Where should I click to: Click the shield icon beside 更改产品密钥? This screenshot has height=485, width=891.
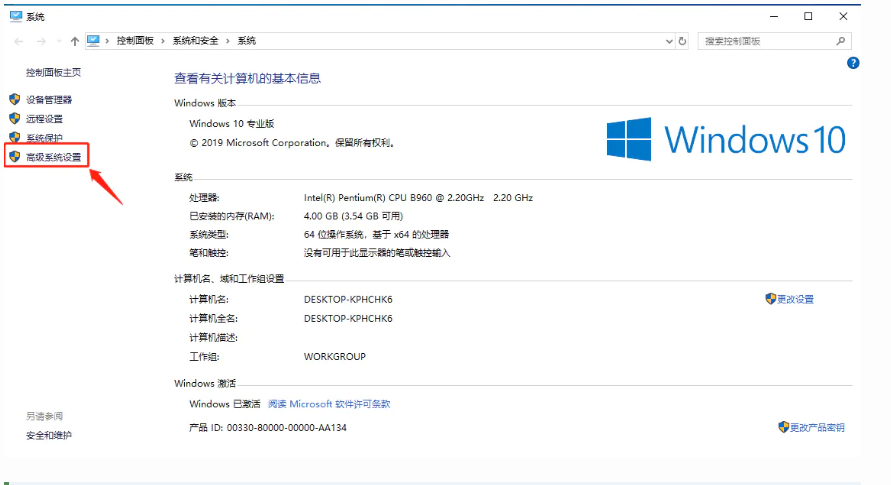pos(784,427)
